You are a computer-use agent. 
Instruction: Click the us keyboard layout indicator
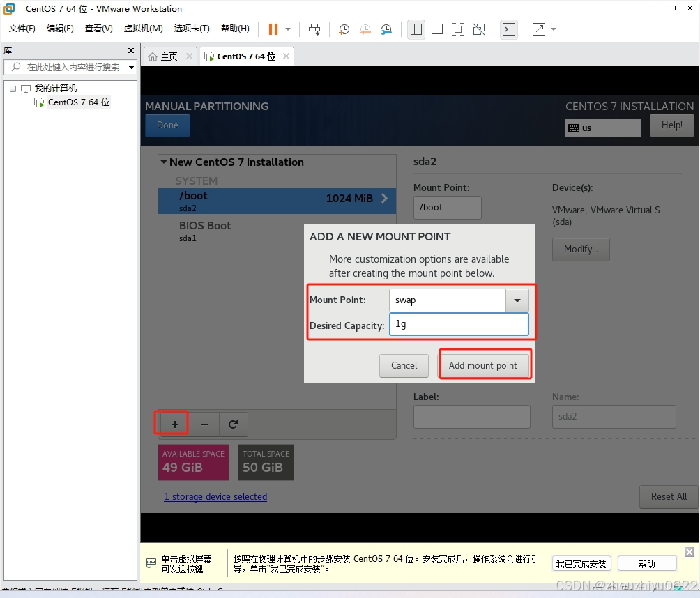pos(602,128)
